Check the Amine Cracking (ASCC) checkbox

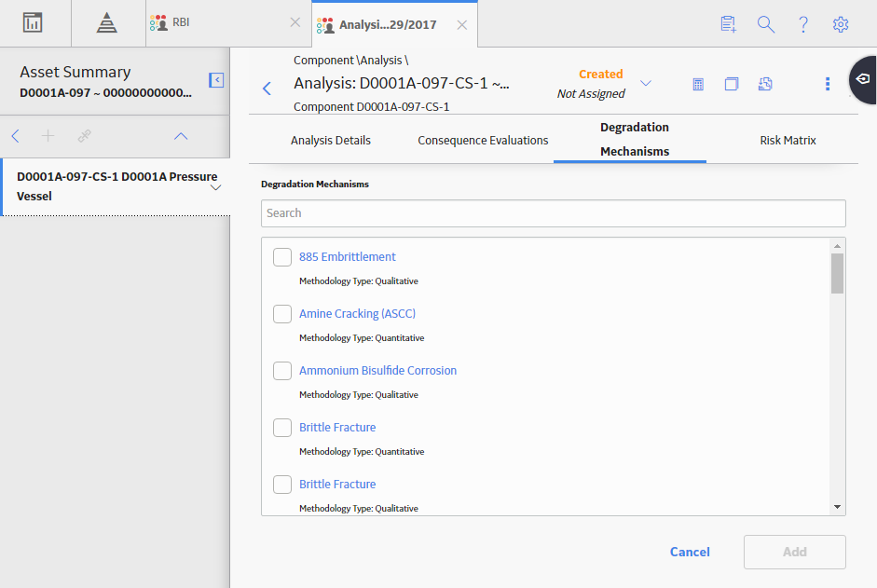click(x=282, y=314)
